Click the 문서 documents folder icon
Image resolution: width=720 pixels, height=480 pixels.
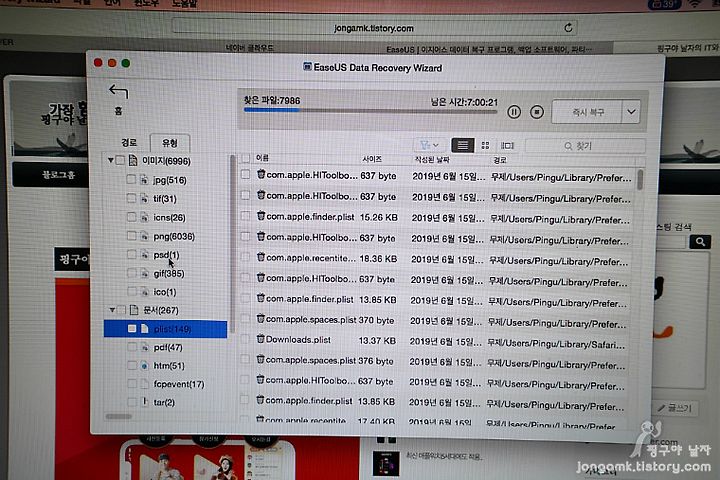tap(134, 310)
